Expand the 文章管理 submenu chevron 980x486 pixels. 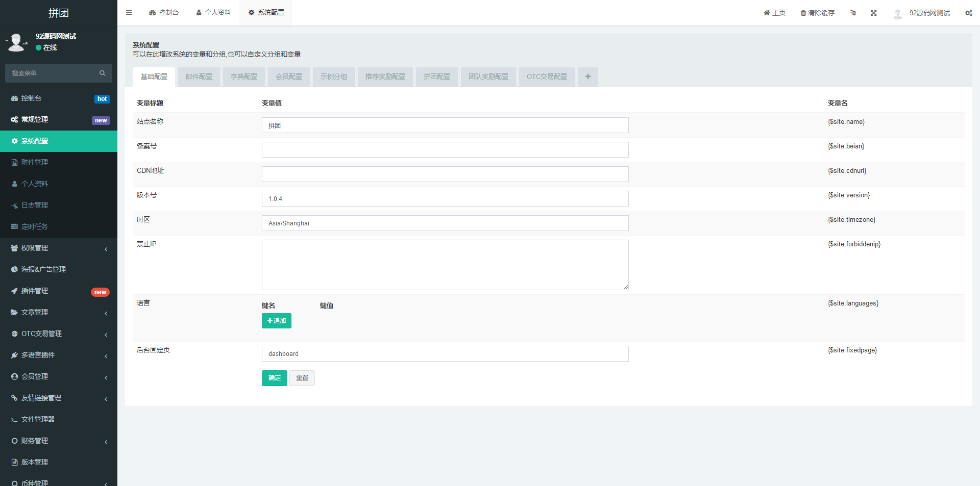[106, 313]
